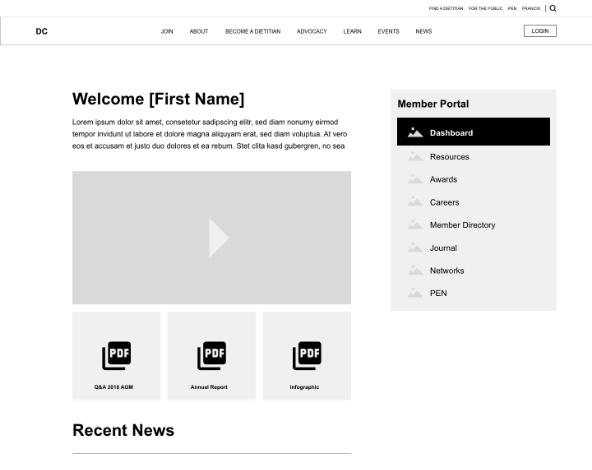Click the icon beside Awards in Member Portal
This screenshot has width=592, height=470.
point(415,179)
